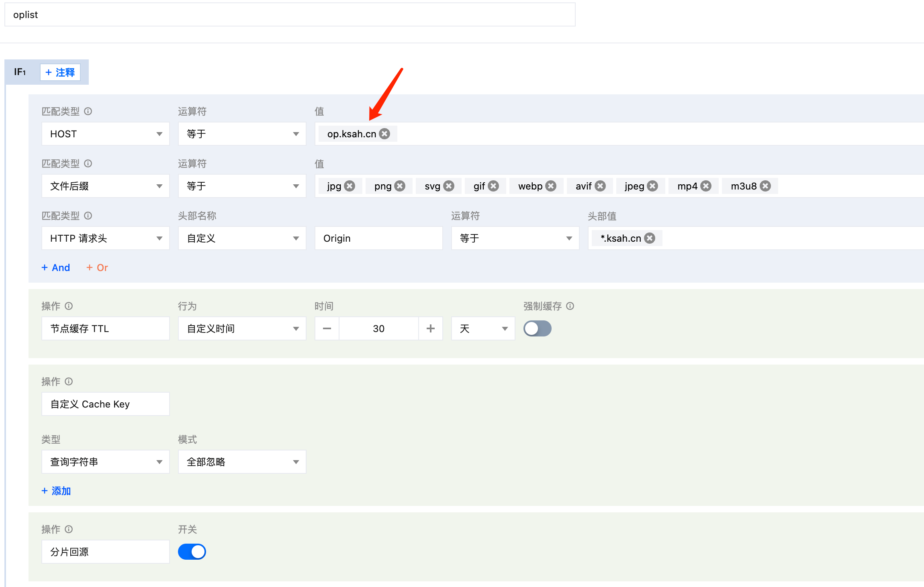Screen dimensions: 924x587
Task: Open the 全部忽略 mode dropdown
Action: (x=242, y=462)
